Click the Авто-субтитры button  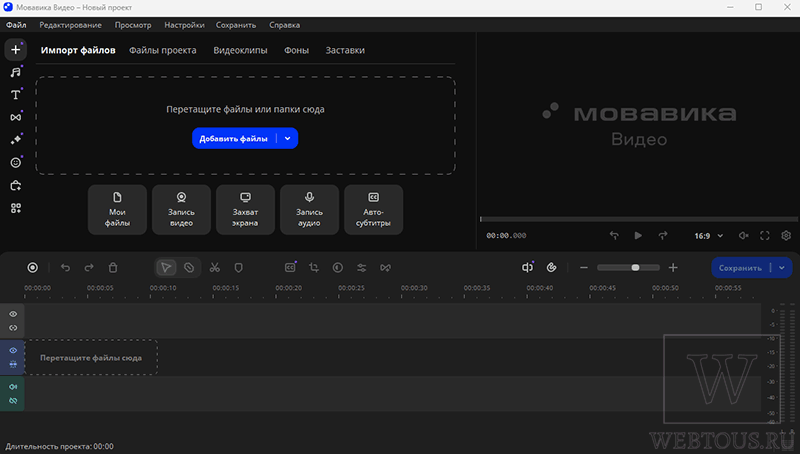(373, 210)
